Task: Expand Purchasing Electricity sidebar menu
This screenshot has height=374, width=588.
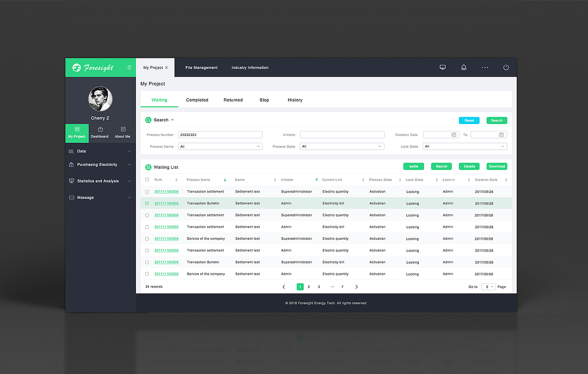Action: click(130, 164)
